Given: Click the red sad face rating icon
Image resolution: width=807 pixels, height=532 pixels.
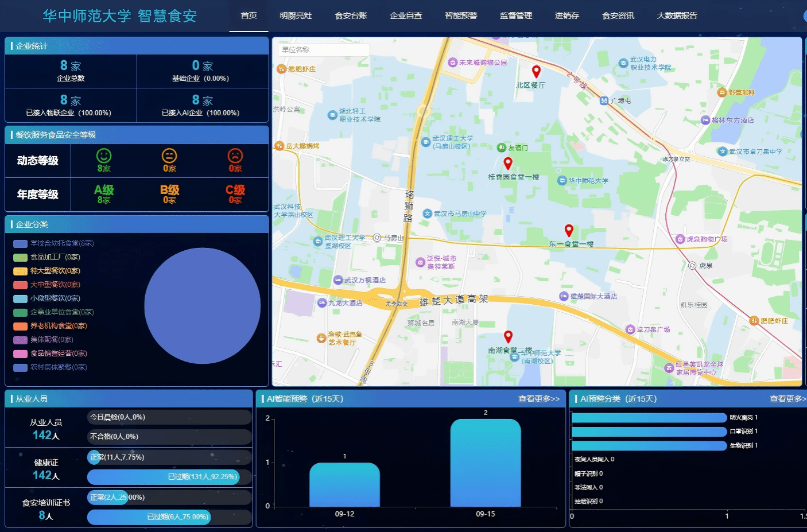Looking at the screenshot, I should 235,156.
